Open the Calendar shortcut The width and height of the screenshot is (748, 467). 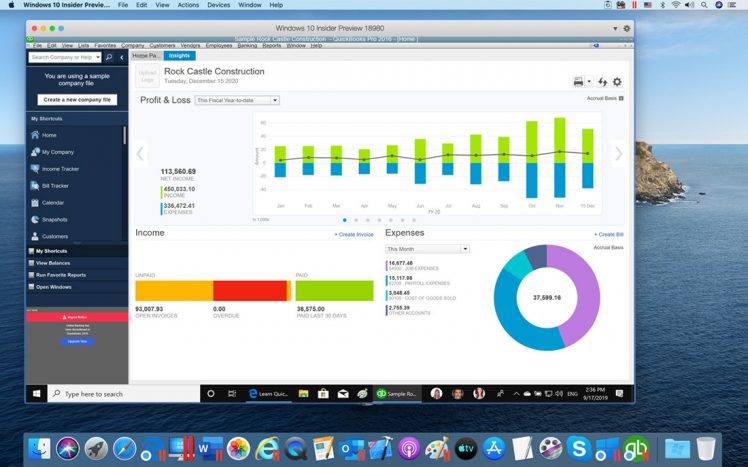pos(52,203)
